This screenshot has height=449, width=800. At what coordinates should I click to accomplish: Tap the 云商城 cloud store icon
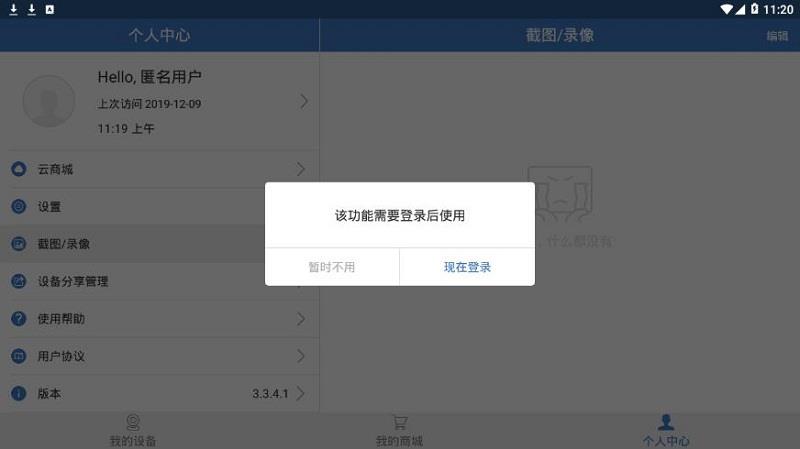click(x=19, y=169)
